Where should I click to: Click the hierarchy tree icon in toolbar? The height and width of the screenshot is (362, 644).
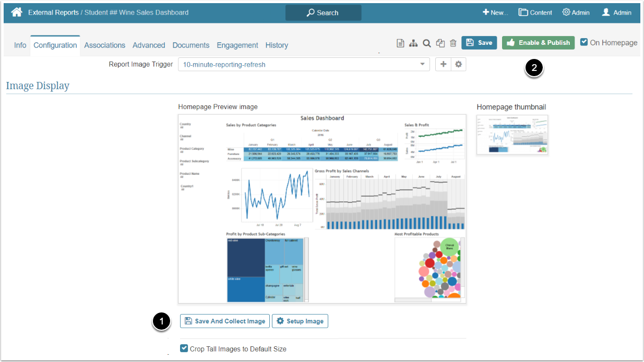[413, 43]
